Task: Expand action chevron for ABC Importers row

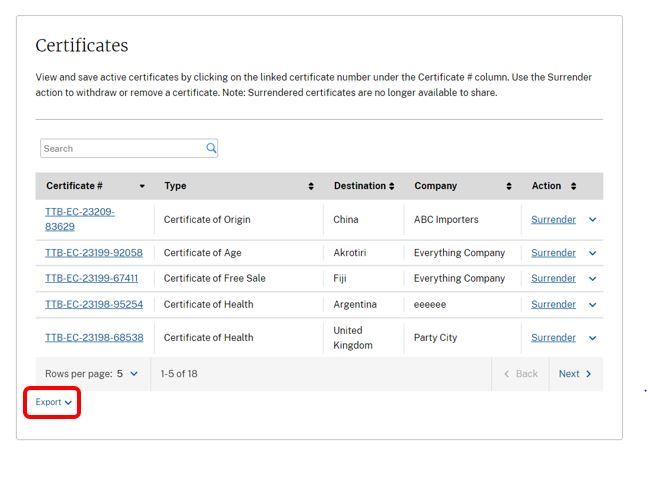Action: pos(592,220)
